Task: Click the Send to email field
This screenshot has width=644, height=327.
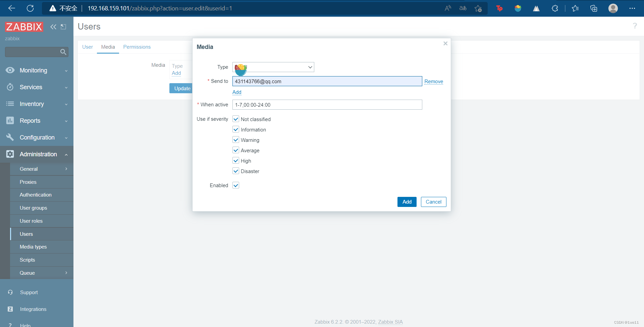Action: point(327,81)
